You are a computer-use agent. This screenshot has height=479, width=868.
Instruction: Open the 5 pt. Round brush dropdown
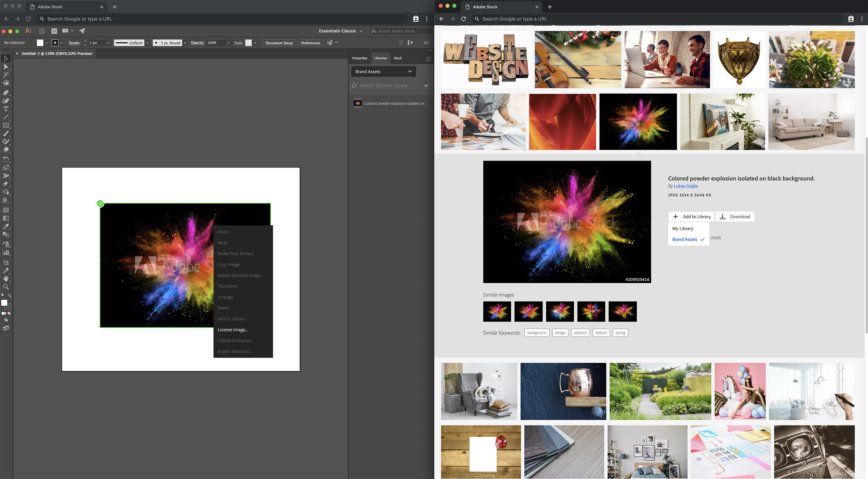coord(185,43)
